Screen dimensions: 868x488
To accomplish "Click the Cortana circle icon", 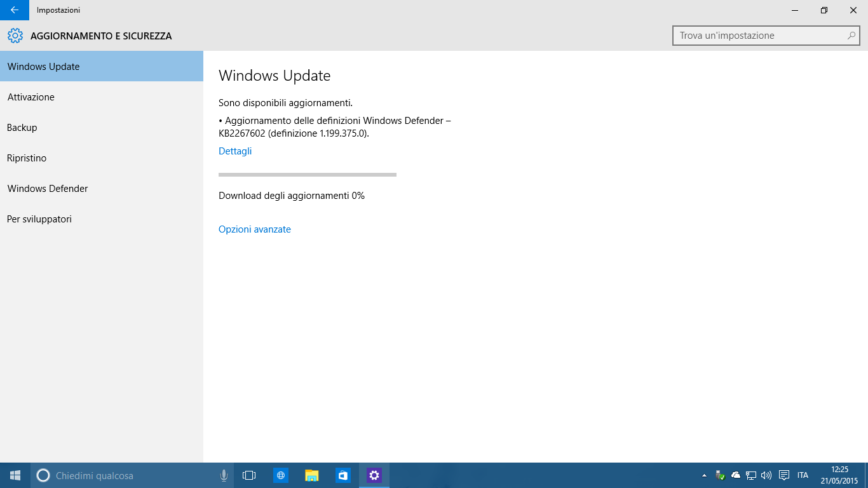I will (43, 475).
